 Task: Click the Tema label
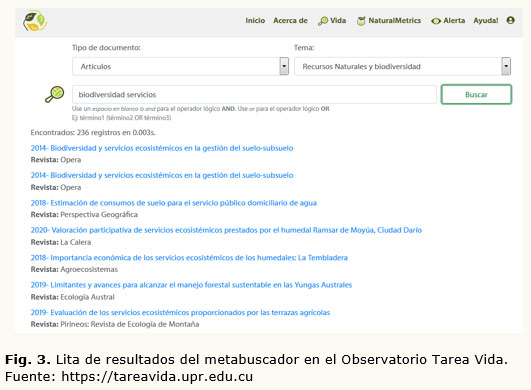click(x=304, y=48)
